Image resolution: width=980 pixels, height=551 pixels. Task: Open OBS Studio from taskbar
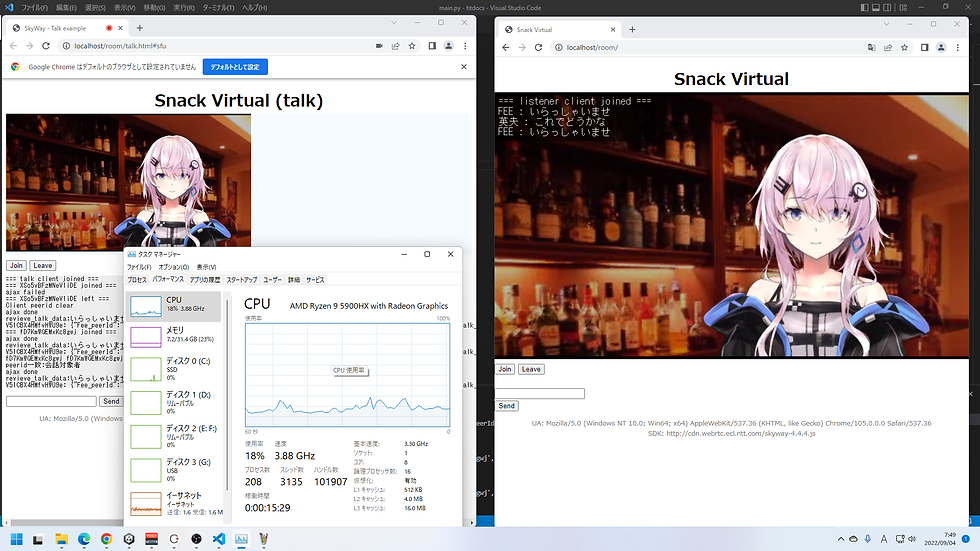[196, 539]
